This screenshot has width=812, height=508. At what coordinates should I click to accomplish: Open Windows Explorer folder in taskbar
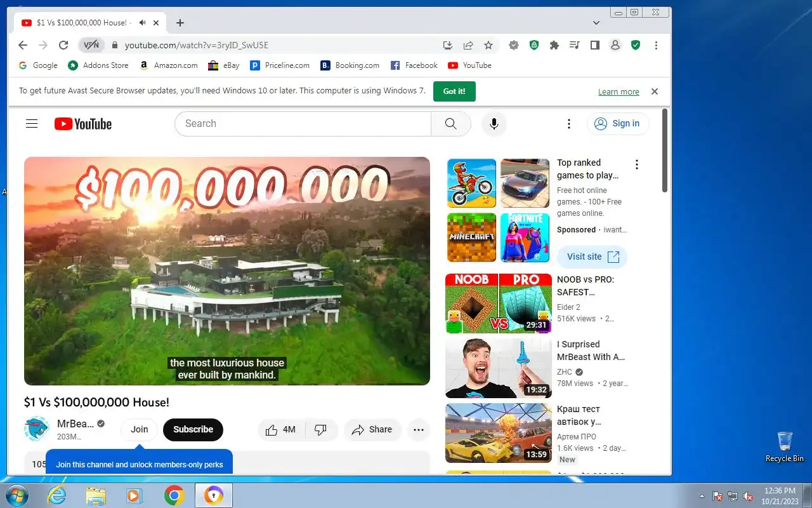pyautogui.click(x=96, y=495)
